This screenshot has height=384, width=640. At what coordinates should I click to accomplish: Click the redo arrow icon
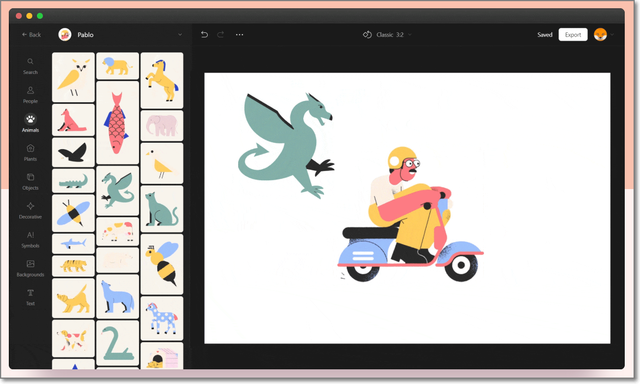tap(220, 35)
